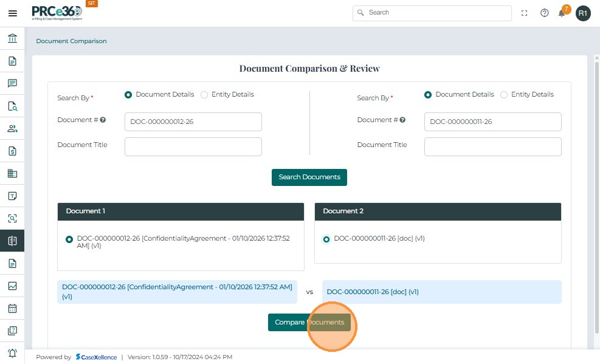The height and width of the screenshot is (364, 600).
Task: Click the help question mark icon
Action: [545, 13]
